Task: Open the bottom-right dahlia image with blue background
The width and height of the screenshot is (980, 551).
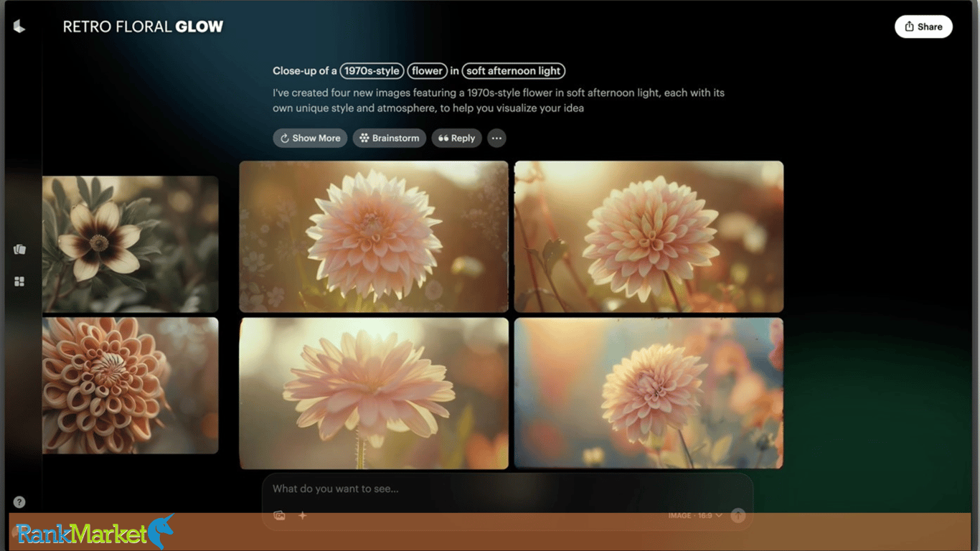Action: coord(649,393)
